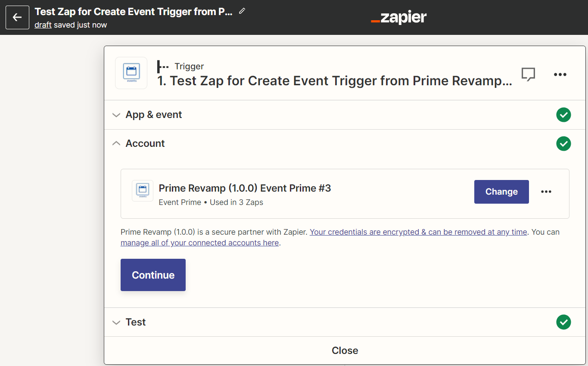Open the account row three-dot menu

(546, 192)
